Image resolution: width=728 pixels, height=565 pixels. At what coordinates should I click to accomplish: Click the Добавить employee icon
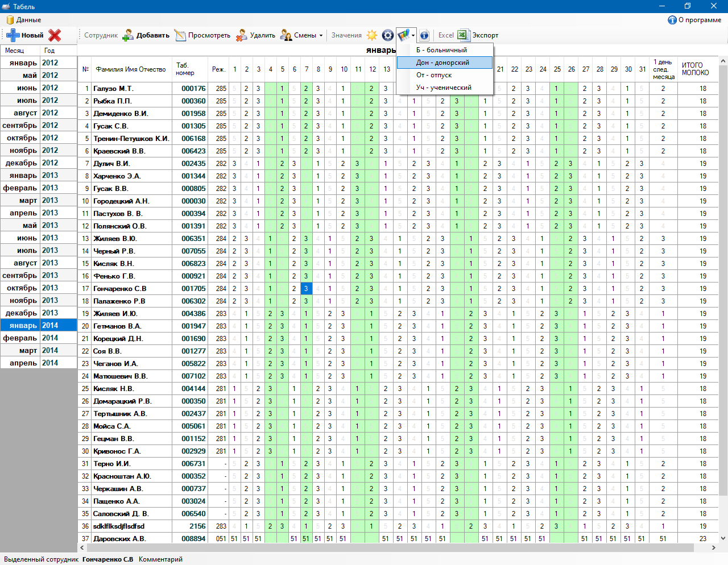coord(128,35)
